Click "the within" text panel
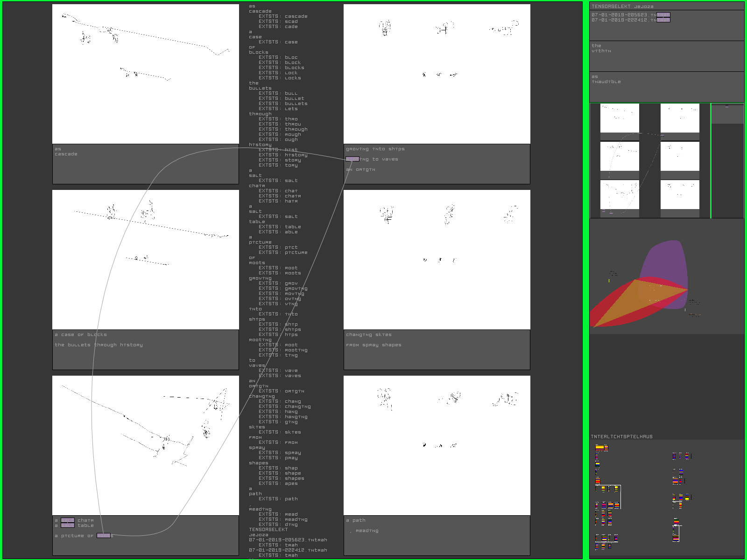Screen dimensions: 747x560 click(x=667, y=56)
